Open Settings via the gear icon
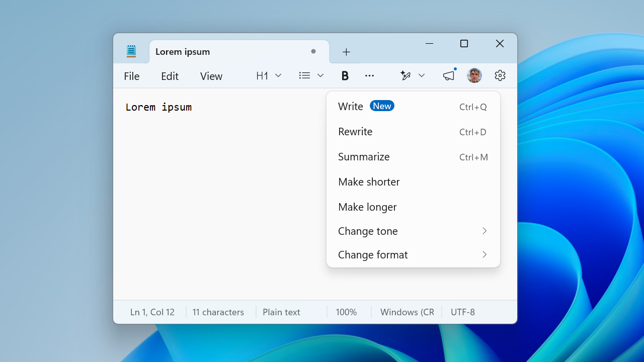644x362 pixels. coord(500,75)
